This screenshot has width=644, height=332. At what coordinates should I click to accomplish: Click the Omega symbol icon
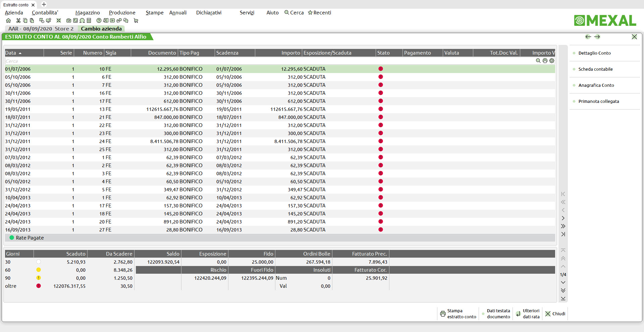82,20
